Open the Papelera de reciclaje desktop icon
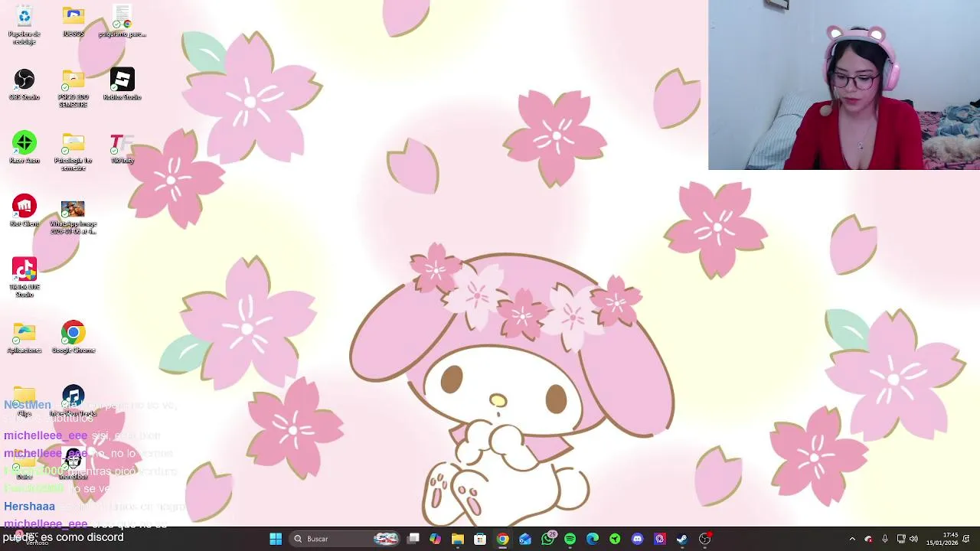The height and width of the screenshot is (551, 980). click(24, 24)
